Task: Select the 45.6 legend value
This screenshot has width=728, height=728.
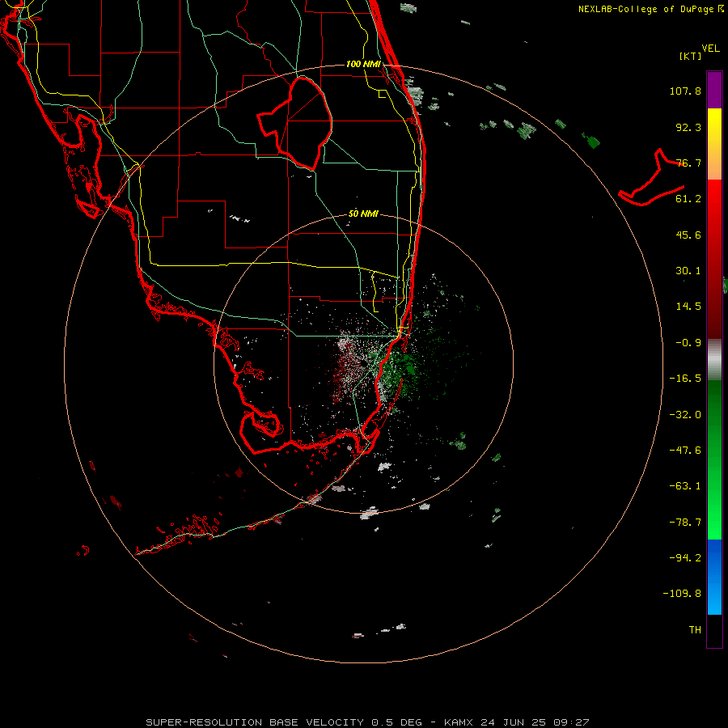Action: (688, 235)
